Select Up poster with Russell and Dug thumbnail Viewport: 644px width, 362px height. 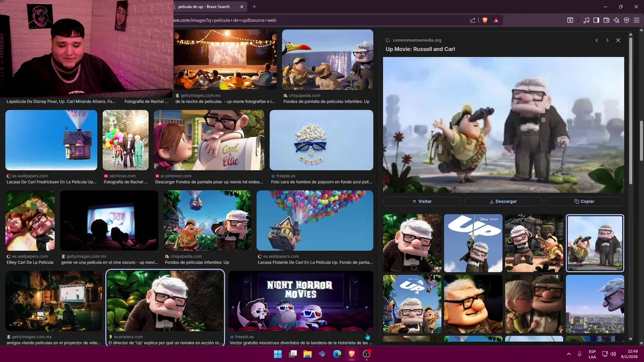[x=412, y=304]
